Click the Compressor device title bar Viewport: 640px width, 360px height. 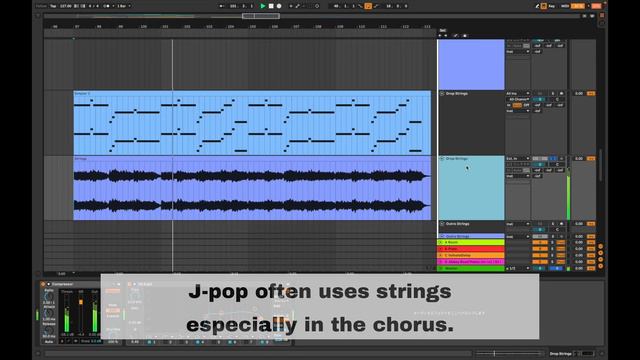click(70, 284)
